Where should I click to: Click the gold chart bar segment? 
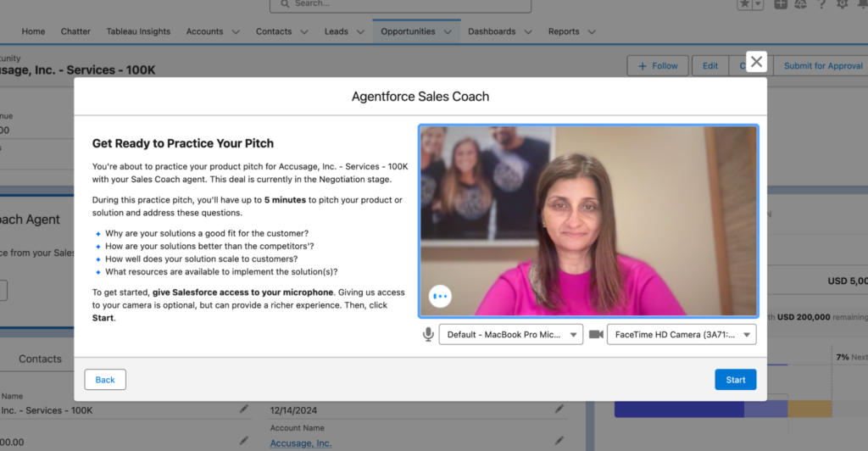pyautogui.click(x=810, y=409)
